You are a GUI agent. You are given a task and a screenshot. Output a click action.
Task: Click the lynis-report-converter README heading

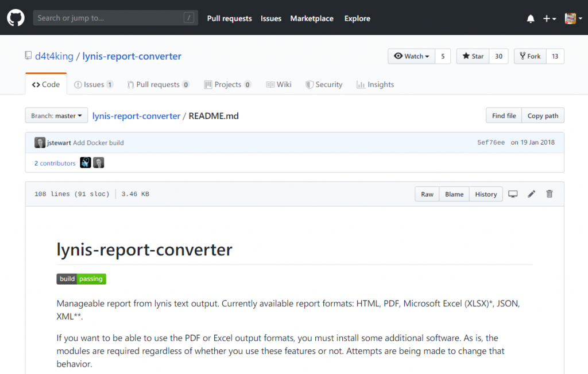click(x=144, y=250)
